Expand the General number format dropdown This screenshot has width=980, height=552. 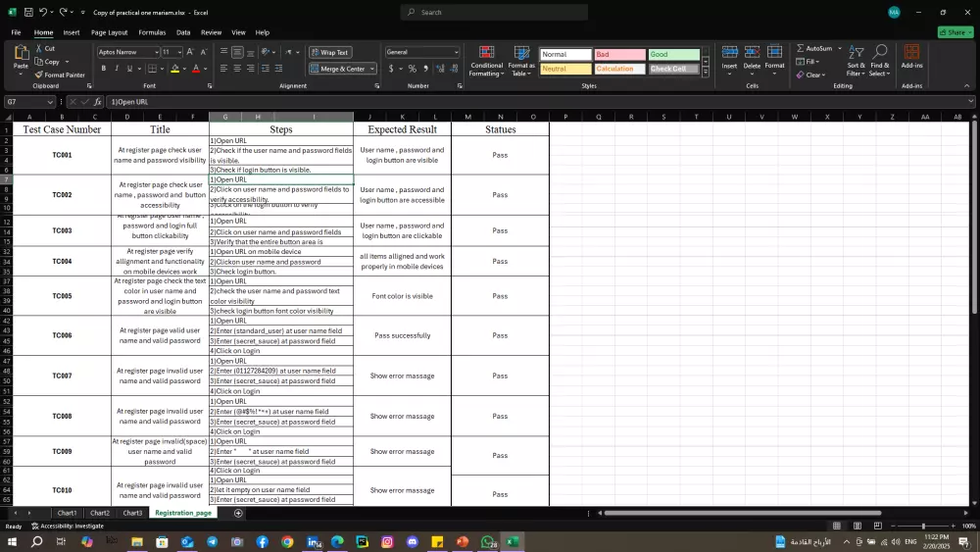455,52
